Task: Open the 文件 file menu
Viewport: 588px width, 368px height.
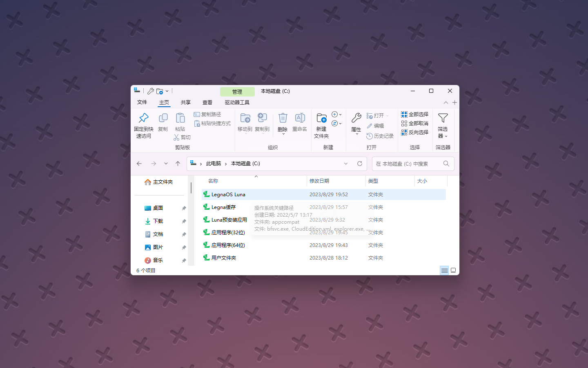Action: pyautogui.click(x=142, y=102)
